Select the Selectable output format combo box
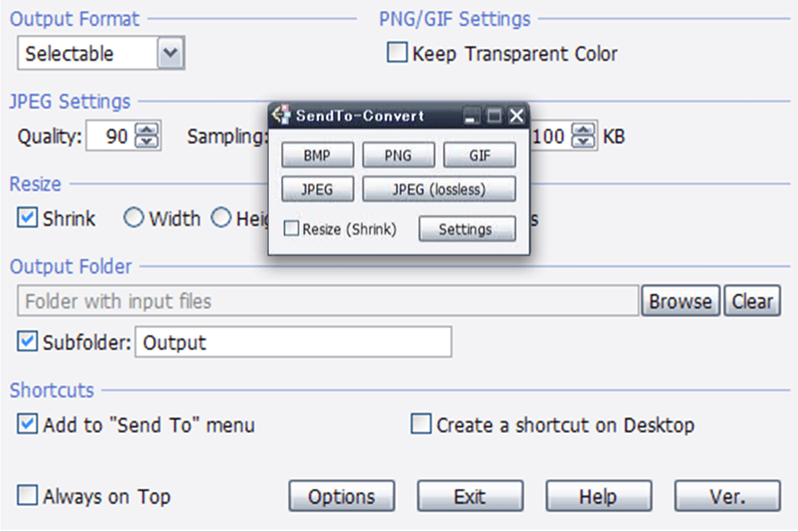 (x=101, y=53)
